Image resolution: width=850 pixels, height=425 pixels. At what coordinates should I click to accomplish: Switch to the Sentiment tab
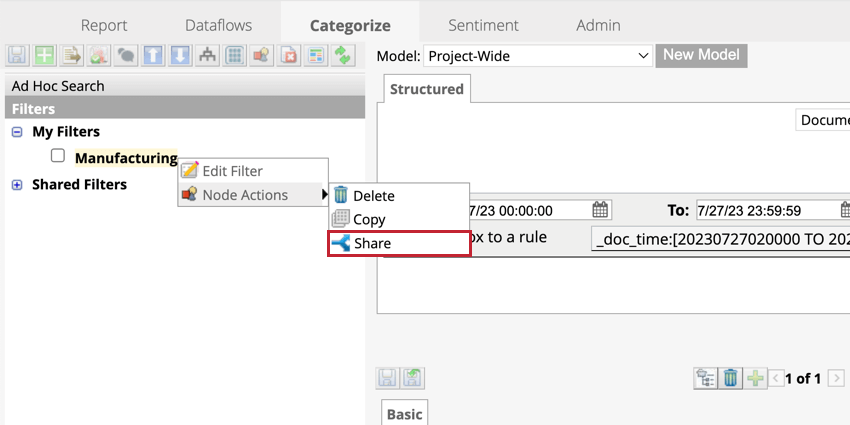pos(483,25)
